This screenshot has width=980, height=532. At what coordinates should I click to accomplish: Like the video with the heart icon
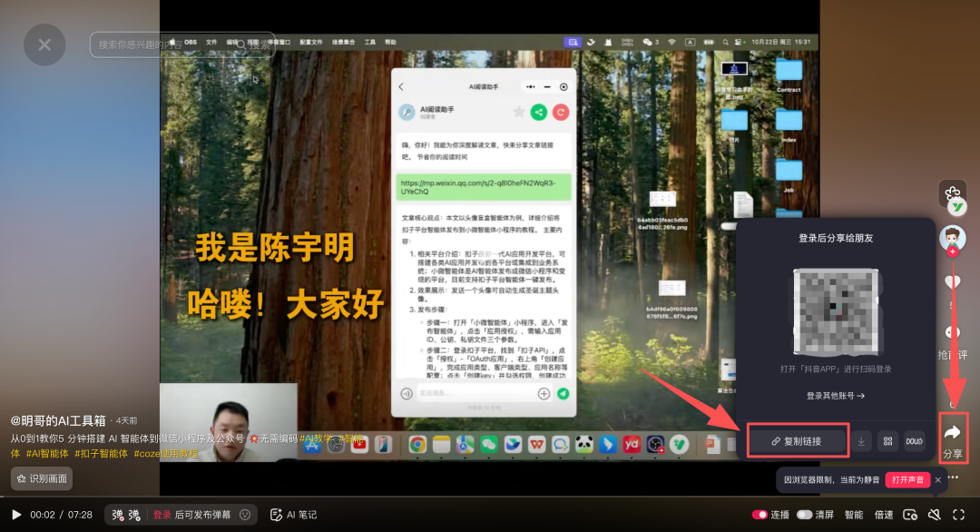pyautogui.click(x=953, y=282)
